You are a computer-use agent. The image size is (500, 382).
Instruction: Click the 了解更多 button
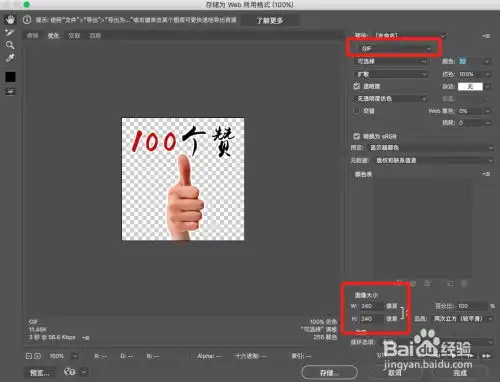[270, 21]
